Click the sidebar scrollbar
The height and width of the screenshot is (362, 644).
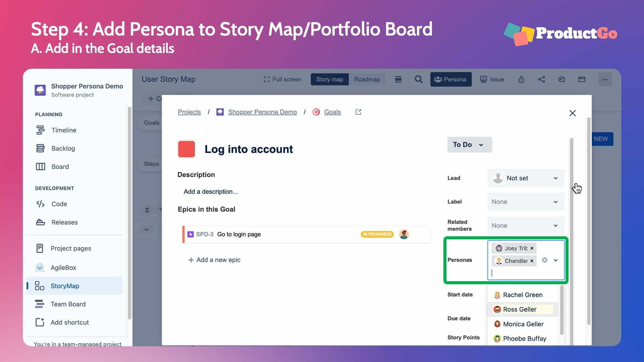click(129, 213)
